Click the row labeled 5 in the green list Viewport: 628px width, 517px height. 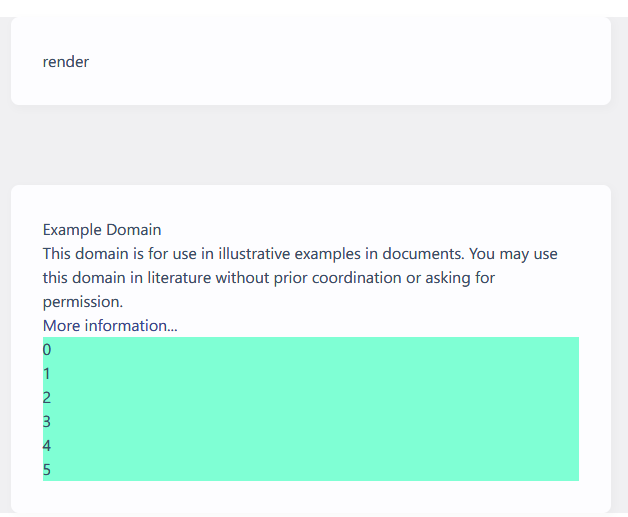point(311,469)
